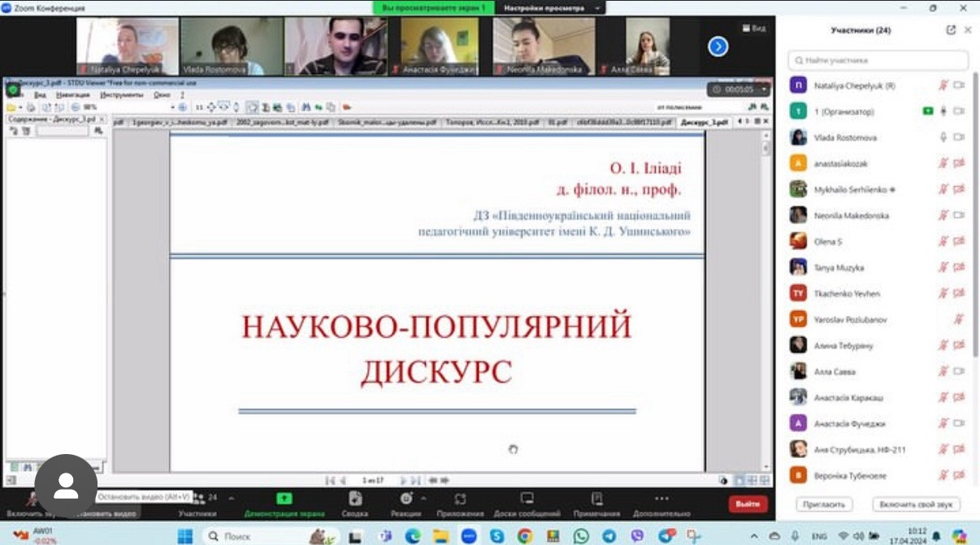Open the 'Приложения' apps icon

pyautogui.click(x=460, y=499)
